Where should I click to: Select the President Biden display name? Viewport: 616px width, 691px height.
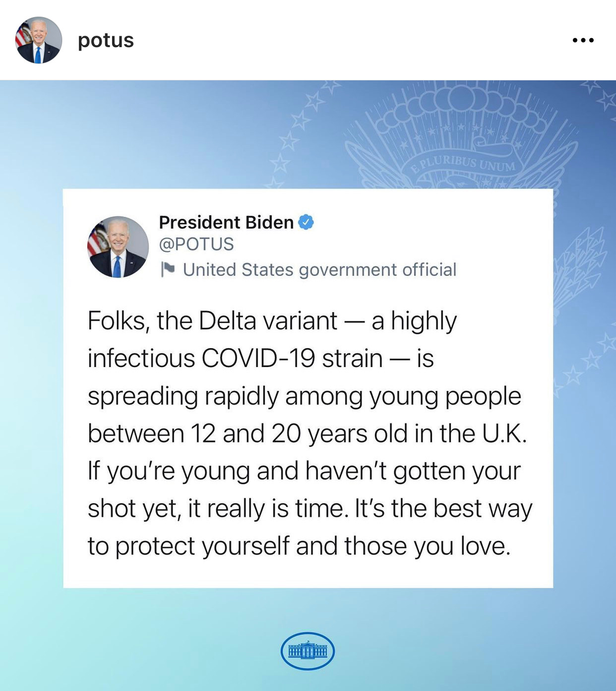(x=226, y=222)
